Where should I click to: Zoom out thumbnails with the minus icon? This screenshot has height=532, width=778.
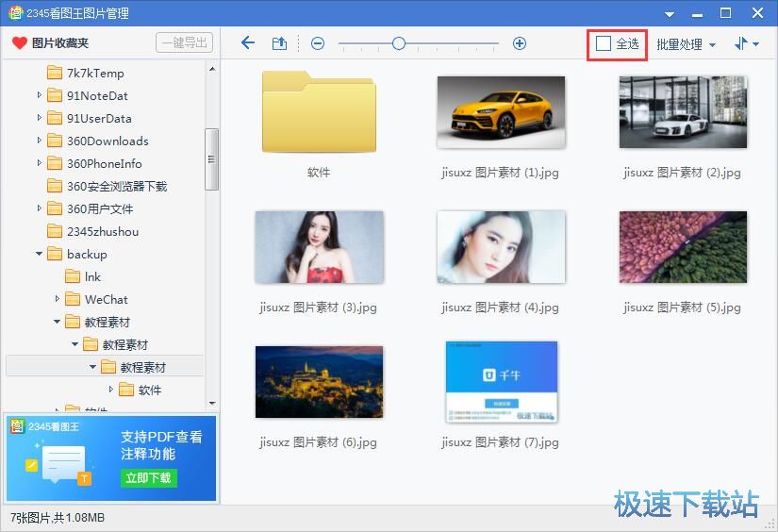318,43
